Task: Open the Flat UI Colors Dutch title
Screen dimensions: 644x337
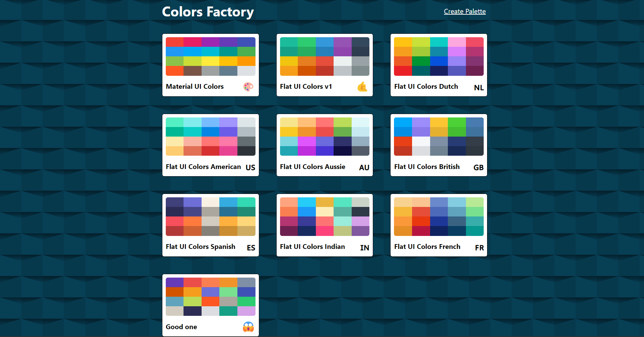Action: [x=426, y=86]
